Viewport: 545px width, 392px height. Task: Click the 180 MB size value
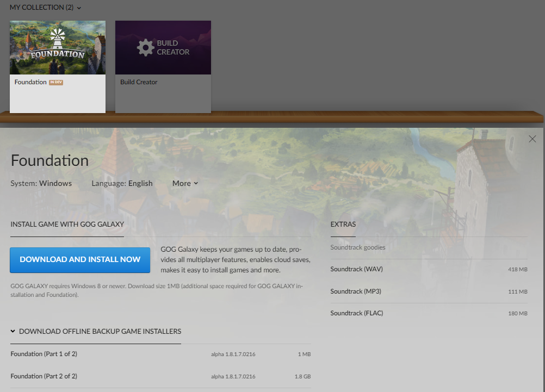[x=518, y=314]
